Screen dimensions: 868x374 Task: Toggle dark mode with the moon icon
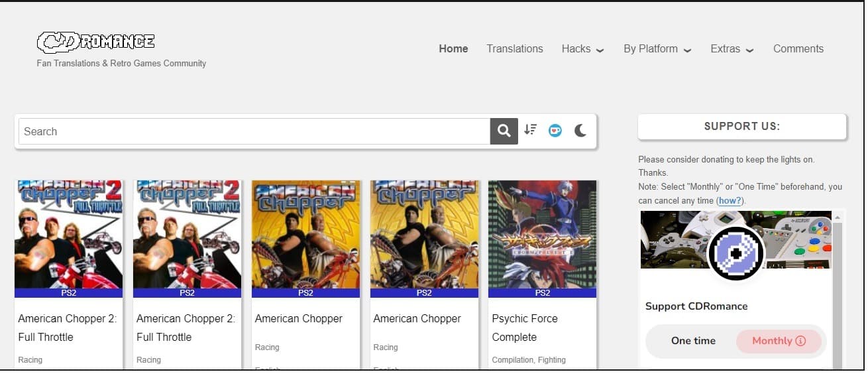[x=580, y=131]
